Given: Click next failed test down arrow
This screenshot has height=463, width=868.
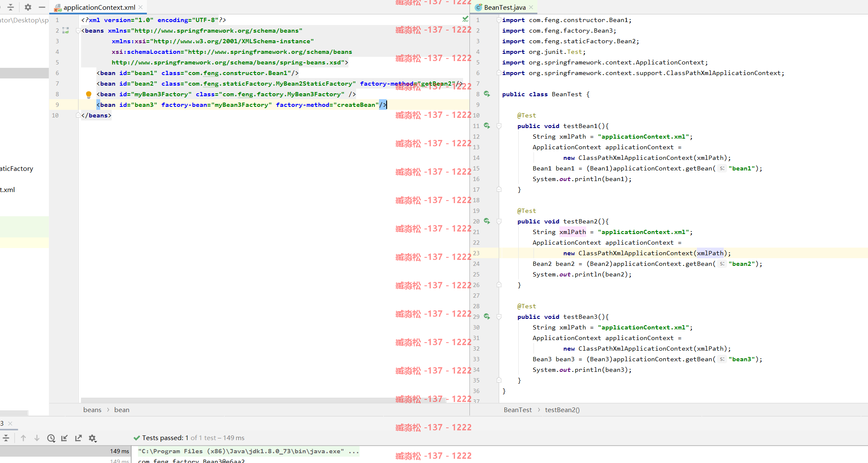Looking at the screenshot, I should (x=37, y=438).
